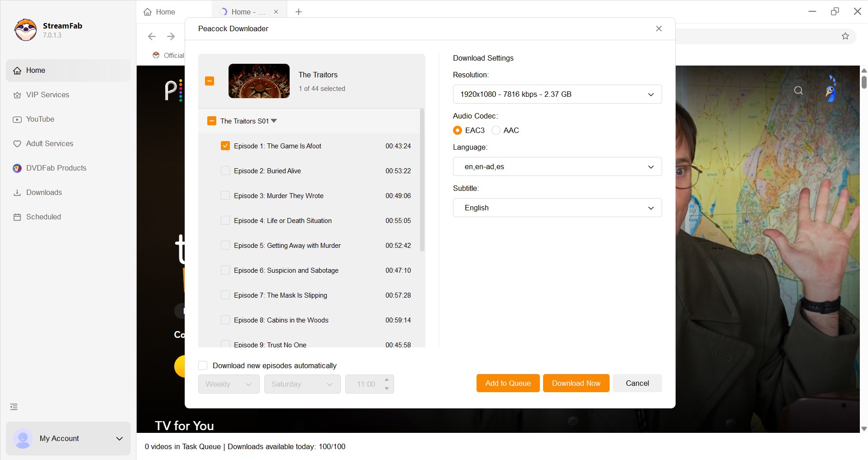Open the Downloads section in sidebar

pos(44,193)
